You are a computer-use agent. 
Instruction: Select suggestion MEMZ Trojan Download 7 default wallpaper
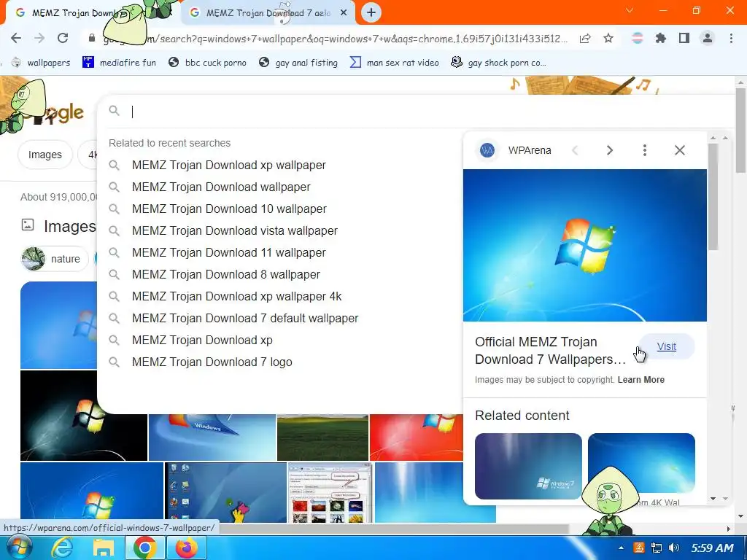245,319
